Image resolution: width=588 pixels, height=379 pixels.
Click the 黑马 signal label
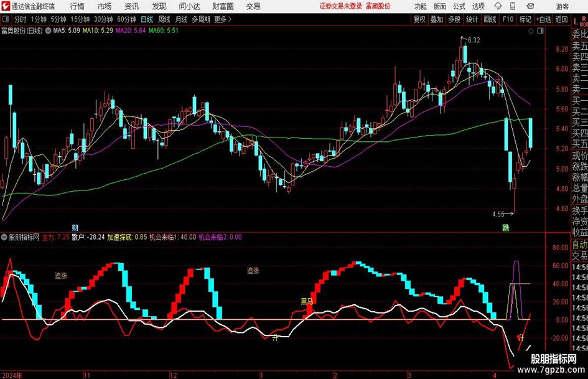[307, 301]
